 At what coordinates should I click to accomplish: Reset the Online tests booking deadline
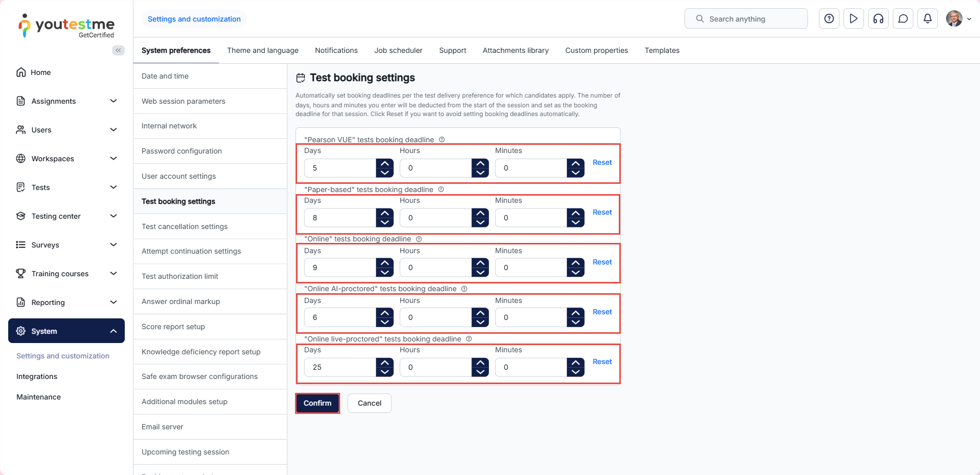coord(602,262)
